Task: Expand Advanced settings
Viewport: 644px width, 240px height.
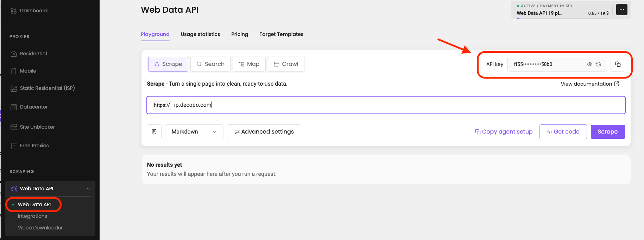Action: (x=264, y=132)
